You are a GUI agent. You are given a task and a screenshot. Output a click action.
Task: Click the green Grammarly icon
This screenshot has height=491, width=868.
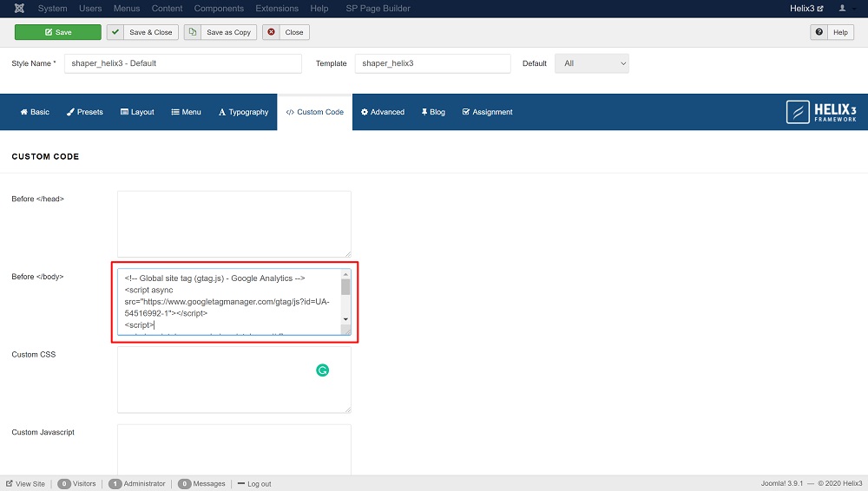(x=322, y=370)
